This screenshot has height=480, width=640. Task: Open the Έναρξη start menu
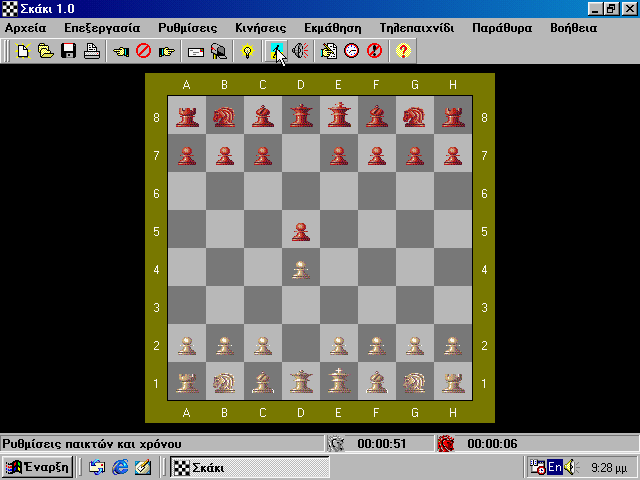click(37, 467)
